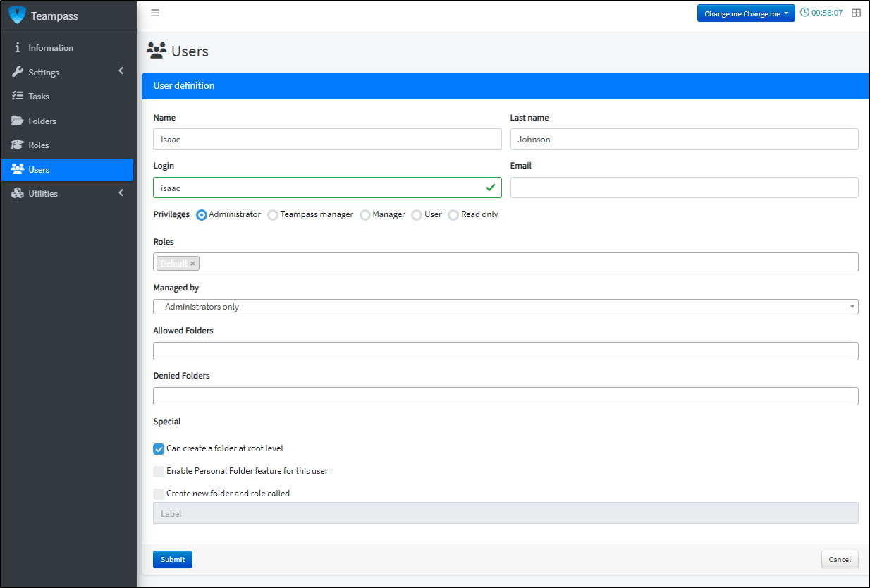Image resolution: width=870 pixels, height=588 pixels.
Task: Open the Denied Folders selector
Action: pos(506,396)
